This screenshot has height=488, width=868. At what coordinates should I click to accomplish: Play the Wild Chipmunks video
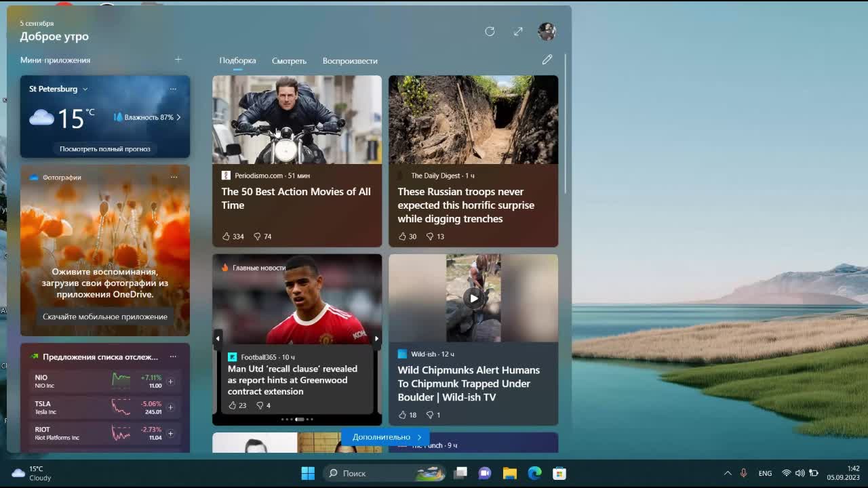click(473, 298)
